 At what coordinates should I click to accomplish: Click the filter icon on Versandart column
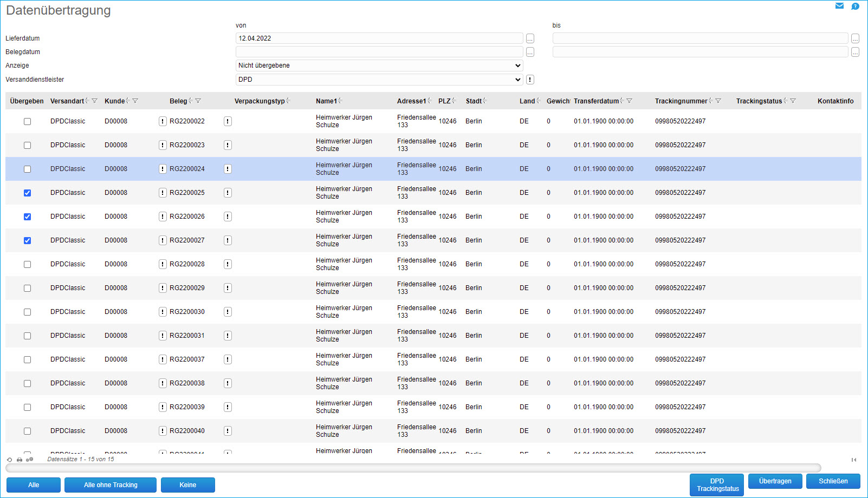(95, 101)
